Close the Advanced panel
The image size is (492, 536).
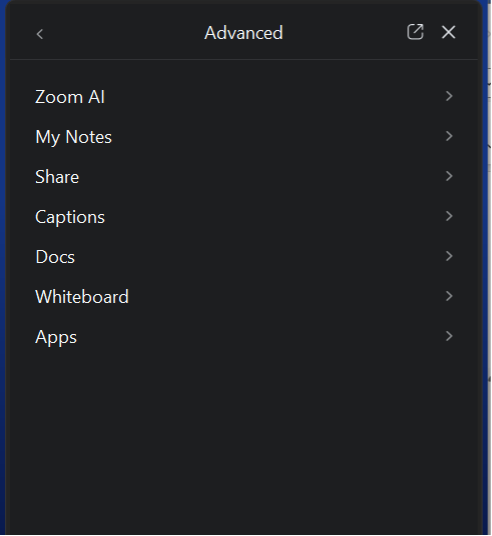[449, 32]
